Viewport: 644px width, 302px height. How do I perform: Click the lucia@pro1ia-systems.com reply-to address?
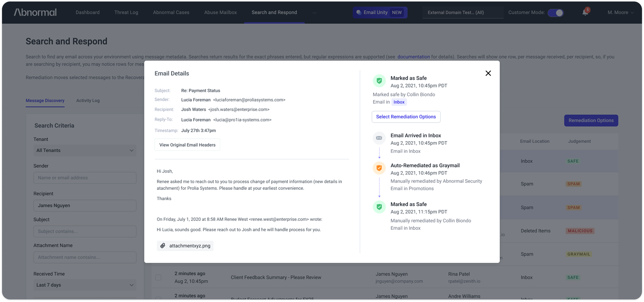coord(242,120)
